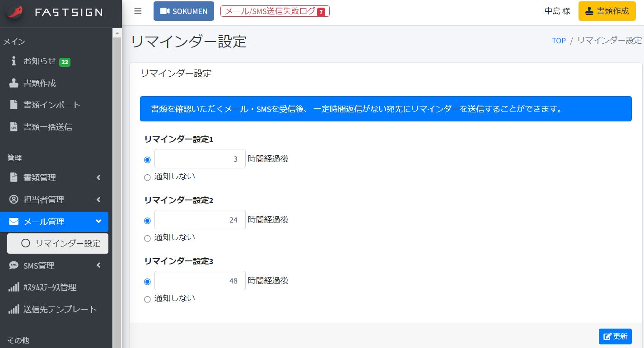The height and width of the screenshot is (348, 644).
Task: Click the 管理 sidebar section heading
Action: point(14,158)
